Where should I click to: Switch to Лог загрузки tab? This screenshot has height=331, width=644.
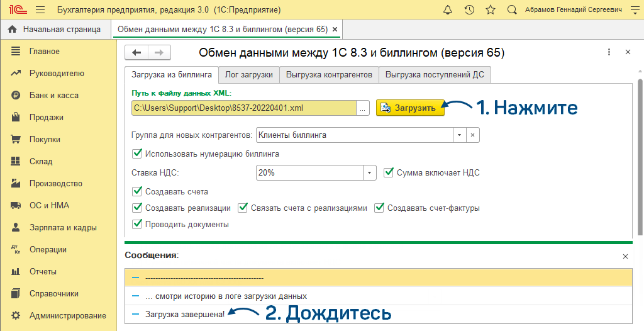pos(249,75)
